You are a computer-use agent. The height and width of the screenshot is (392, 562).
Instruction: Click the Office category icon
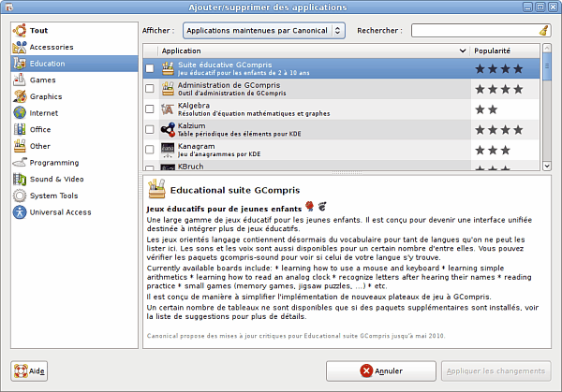(20, 129)
